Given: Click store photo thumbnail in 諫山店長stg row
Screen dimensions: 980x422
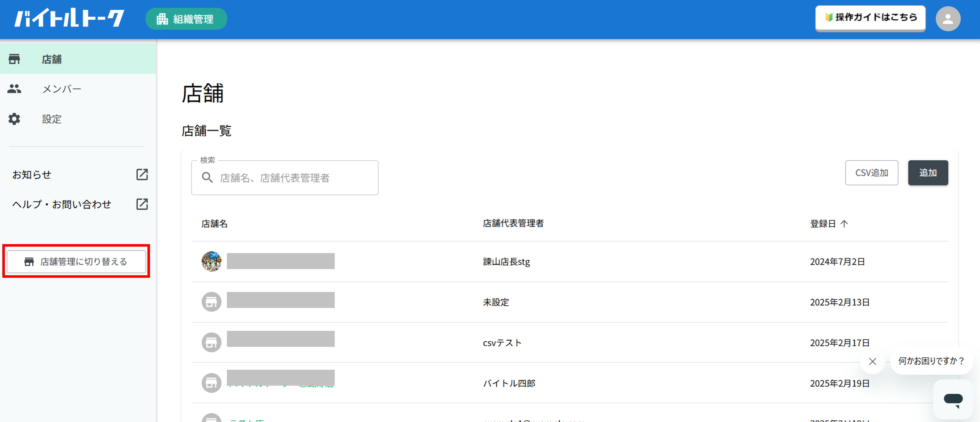Looking at the screenshot, I should coord(211,261).
